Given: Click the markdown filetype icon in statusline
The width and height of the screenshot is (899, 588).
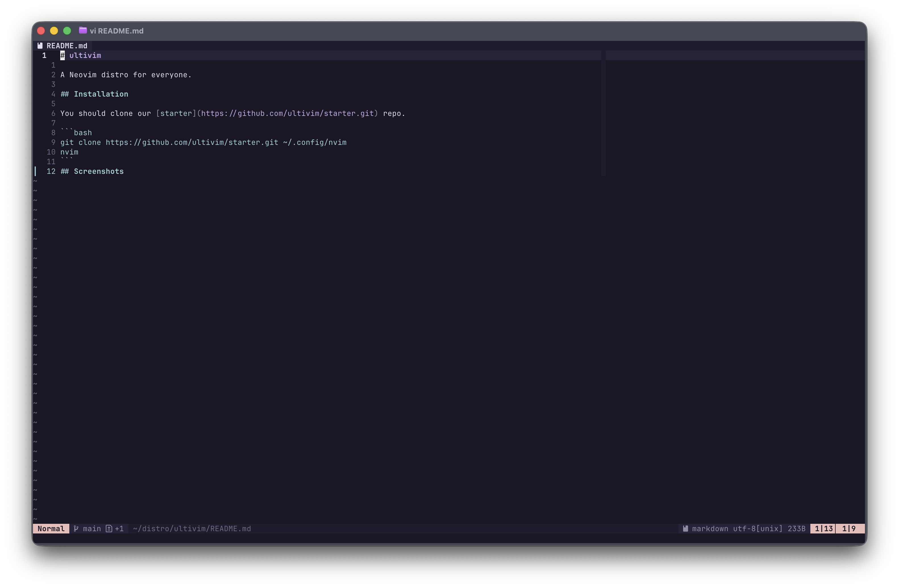Looking at the screenshot, I should (685, 528).
